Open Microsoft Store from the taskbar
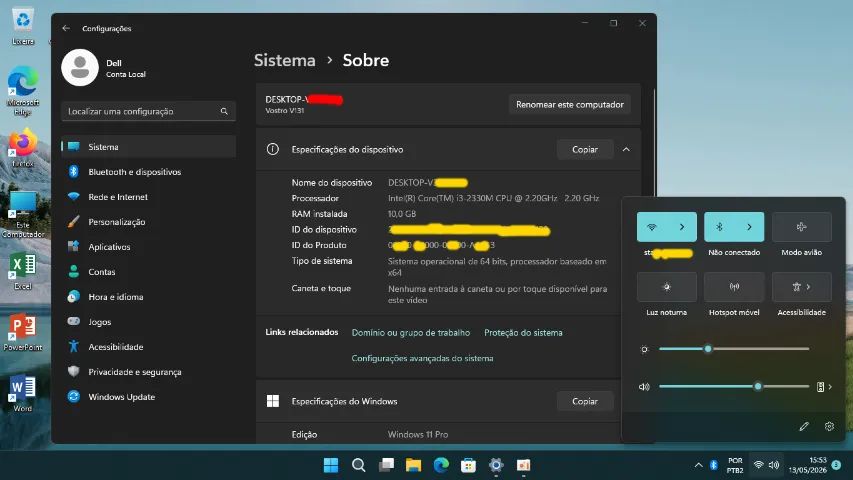The height and width of the screenshot is (480, 853). pos(468,465)
